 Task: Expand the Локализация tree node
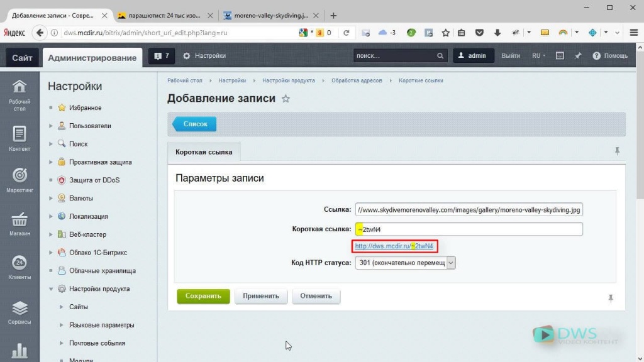(x=51, y=216)
